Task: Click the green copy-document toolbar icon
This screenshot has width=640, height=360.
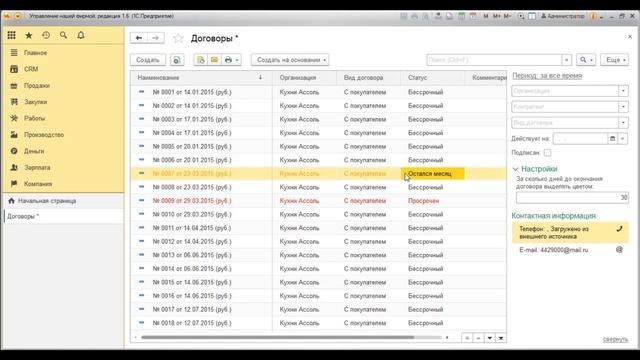Action: pos(177,60)
